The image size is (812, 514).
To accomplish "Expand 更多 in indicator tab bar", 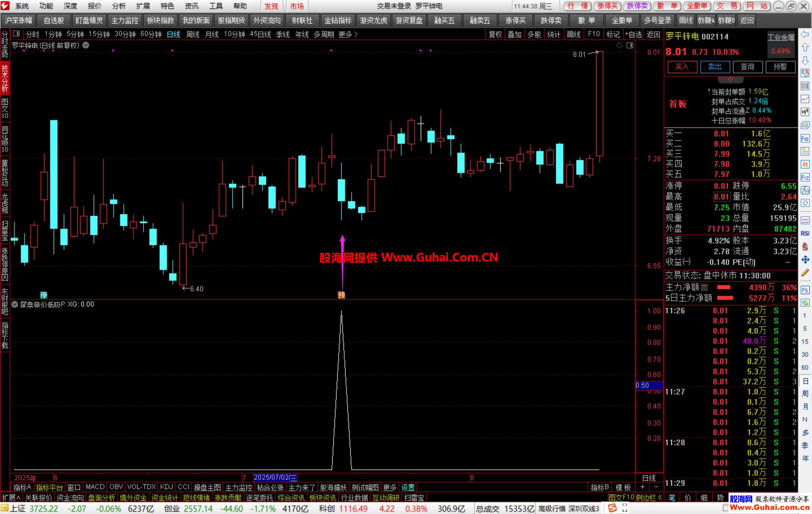I will (x=389, y=487).
